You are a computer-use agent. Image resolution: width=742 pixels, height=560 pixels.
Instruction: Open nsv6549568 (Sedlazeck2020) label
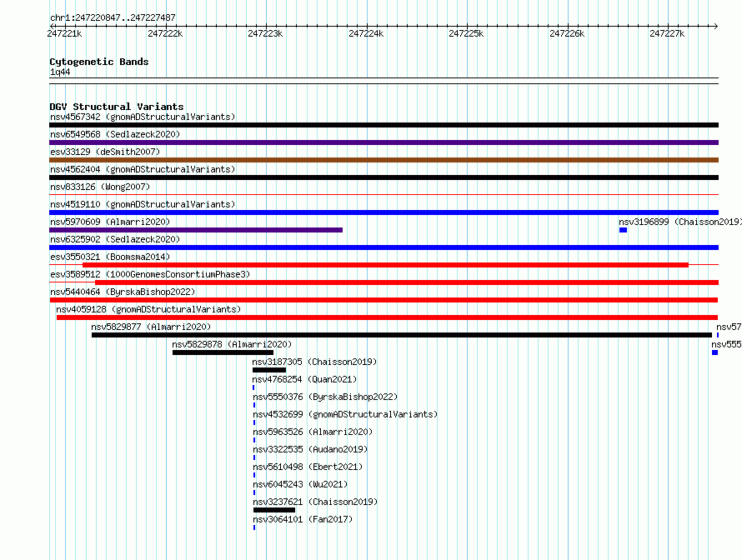click(x=115, y=134)
